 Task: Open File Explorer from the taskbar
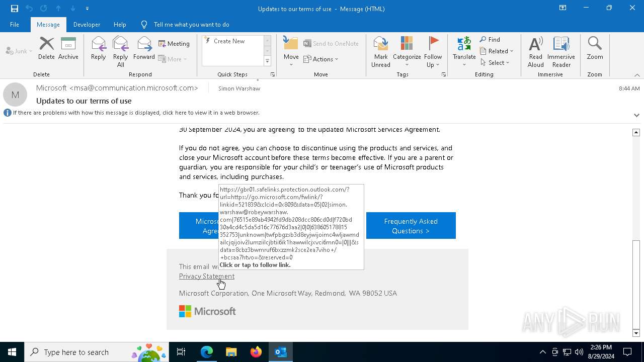[231, 352]
